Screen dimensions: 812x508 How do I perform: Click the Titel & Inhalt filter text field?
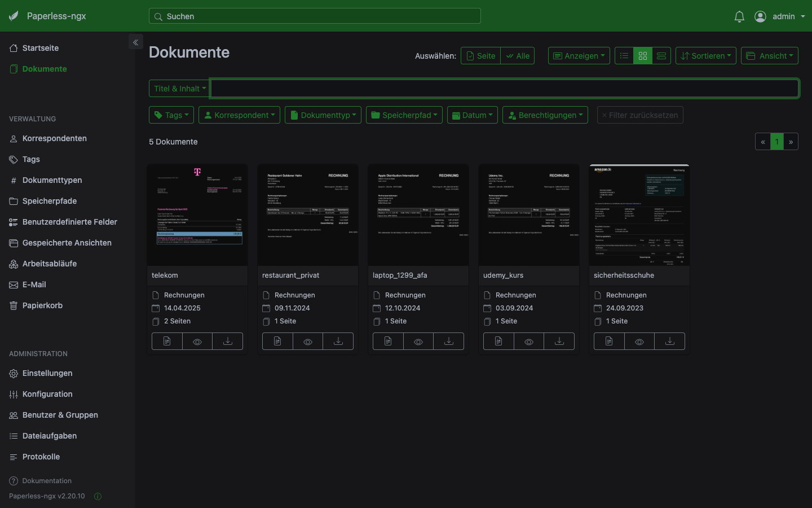coord(504,89)
